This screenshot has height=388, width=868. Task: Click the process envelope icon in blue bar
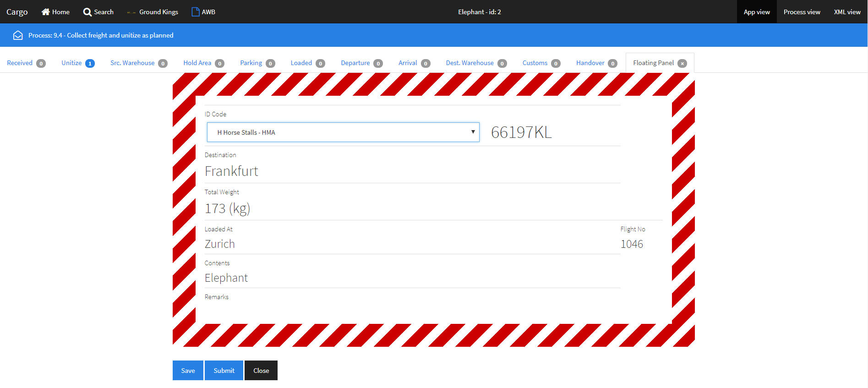(x=18, y=35)
